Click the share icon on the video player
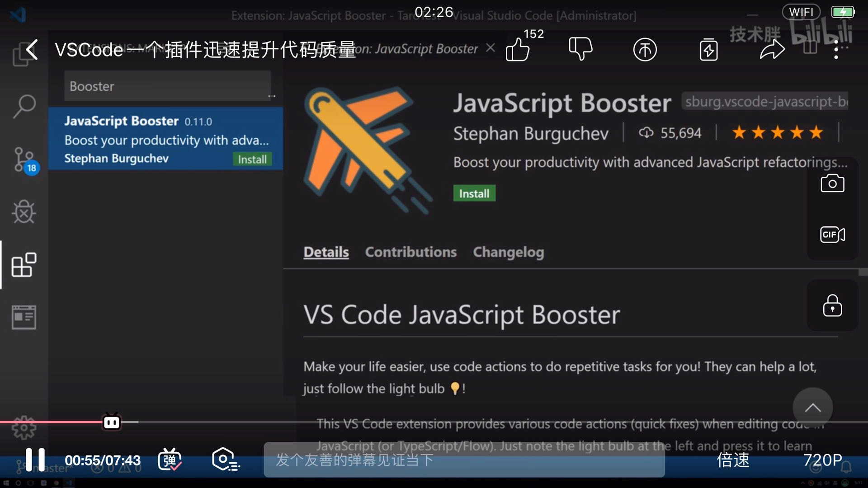This screenshot has height=488, width=868. [772, 49]
